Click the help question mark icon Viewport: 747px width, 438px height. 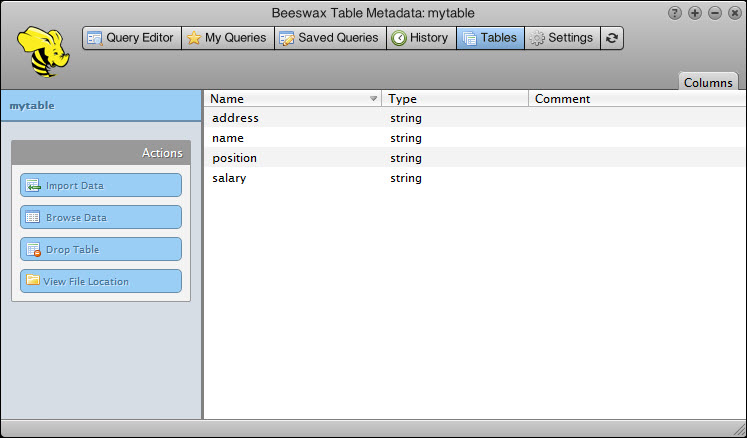coord(675,13)
